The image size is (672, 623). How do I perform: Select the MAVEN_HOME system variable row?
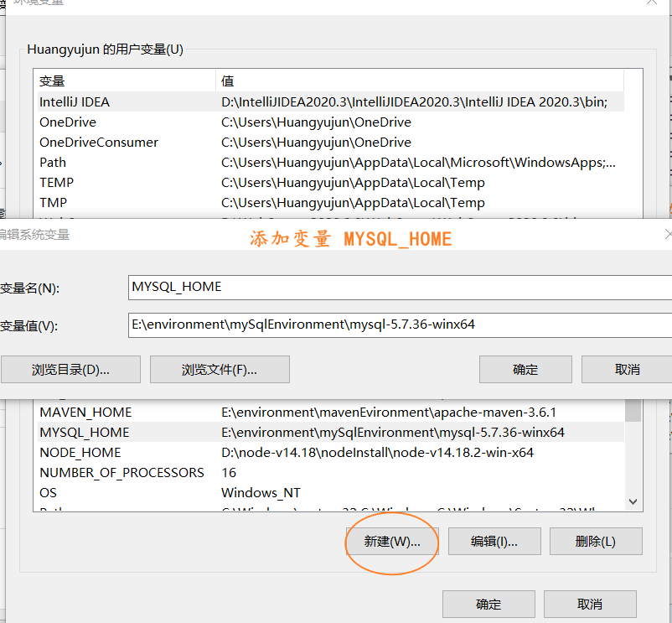pos(331,412)
